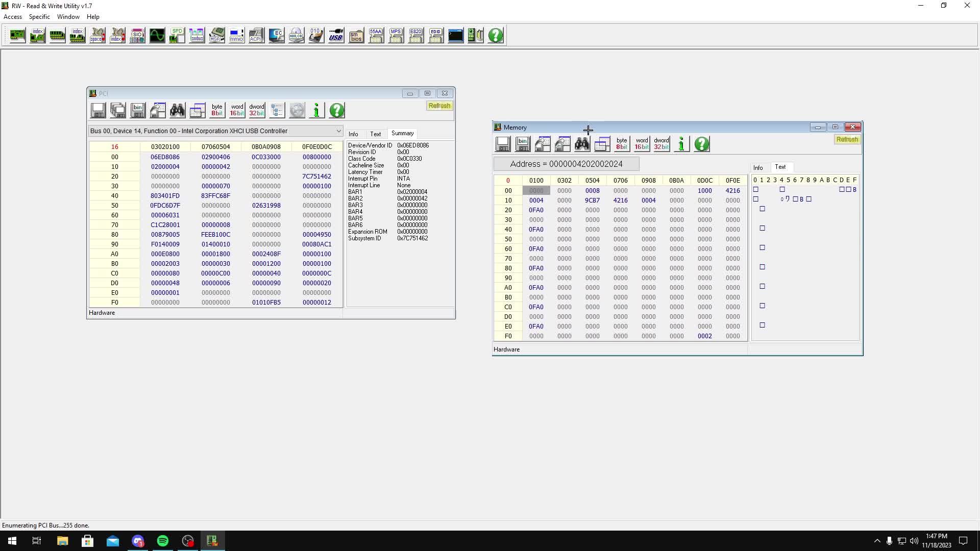Set dword 32bit view in PCI window
Image resolution: width=980 pixels, height=551 pixels.
(x=257, y=110)
